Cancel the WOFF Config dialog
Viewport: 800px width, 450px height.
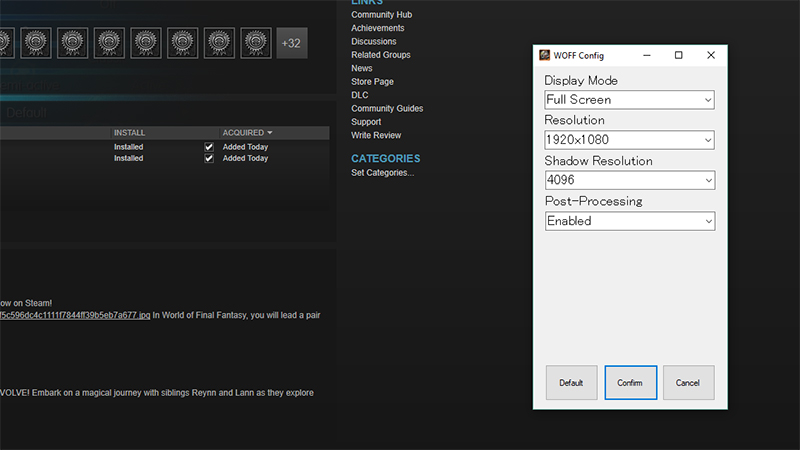688,383
